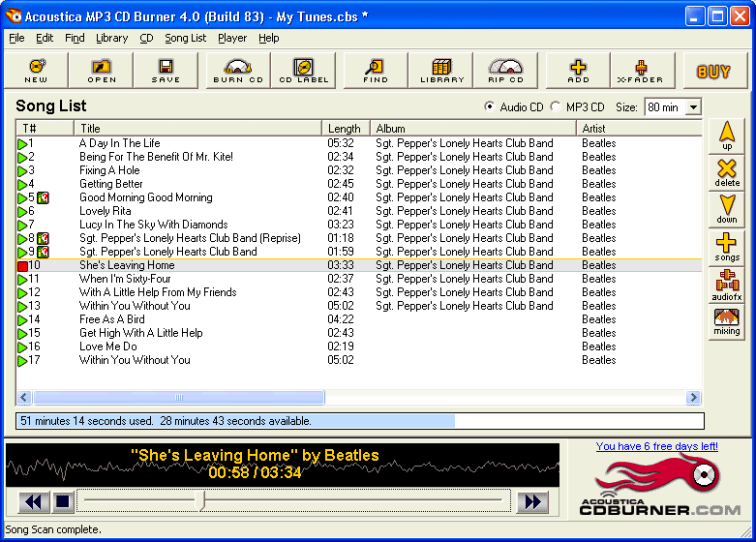Screen dimensions: 756x542
Task: Click the BUY button
Action: point(714,71)
